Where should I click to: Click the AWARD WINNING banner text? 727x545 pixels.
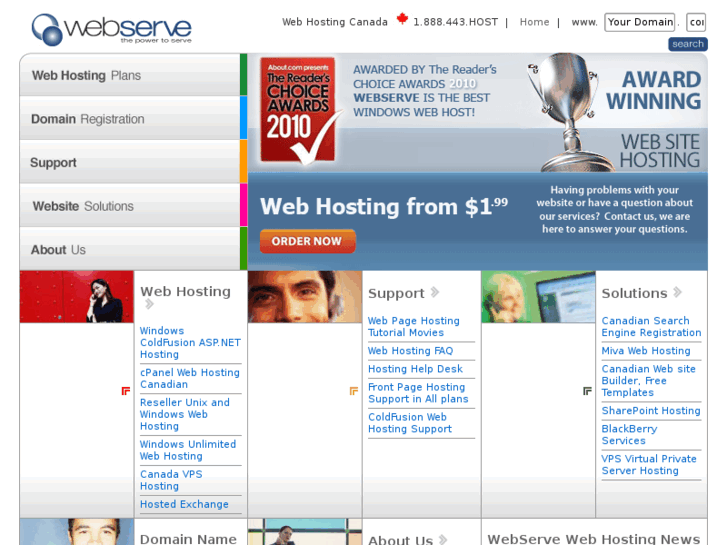click(654, 90)
